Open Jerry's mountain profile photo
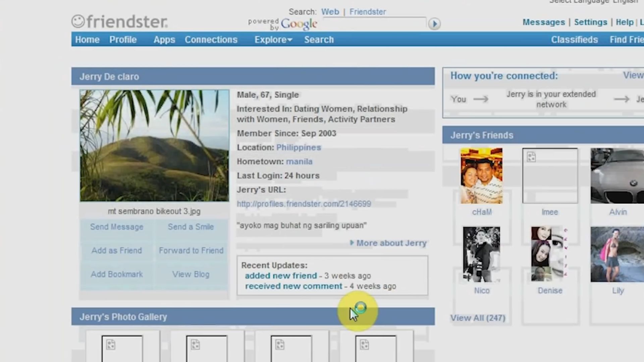The image size is (644, 362). pyautogui.click(x=154, y=145)
